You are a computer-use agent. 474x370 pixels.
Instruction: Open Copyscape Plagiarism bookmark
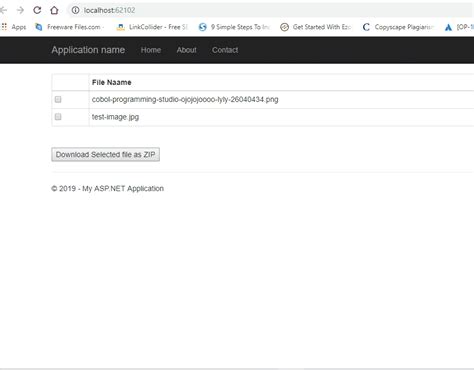point(398,27)
